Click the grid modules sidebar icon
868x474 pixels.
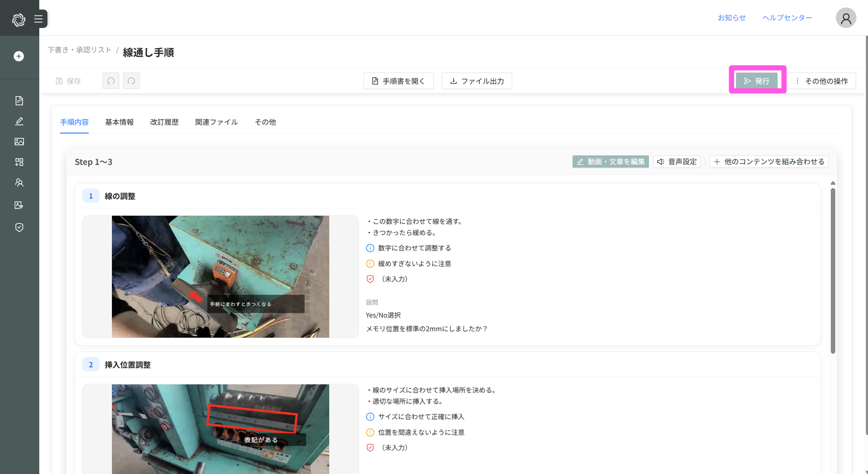coord(19,162)
